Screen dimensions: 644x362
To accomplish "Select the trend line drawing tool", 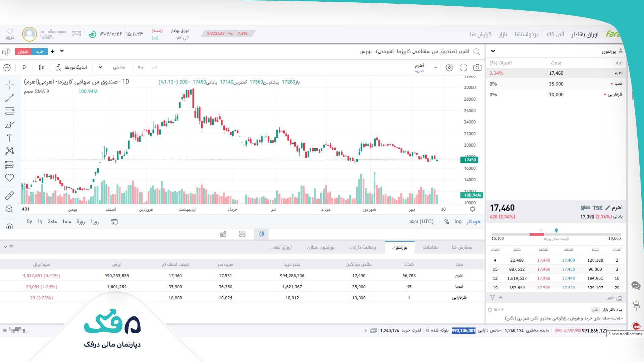I will point(9,98).
